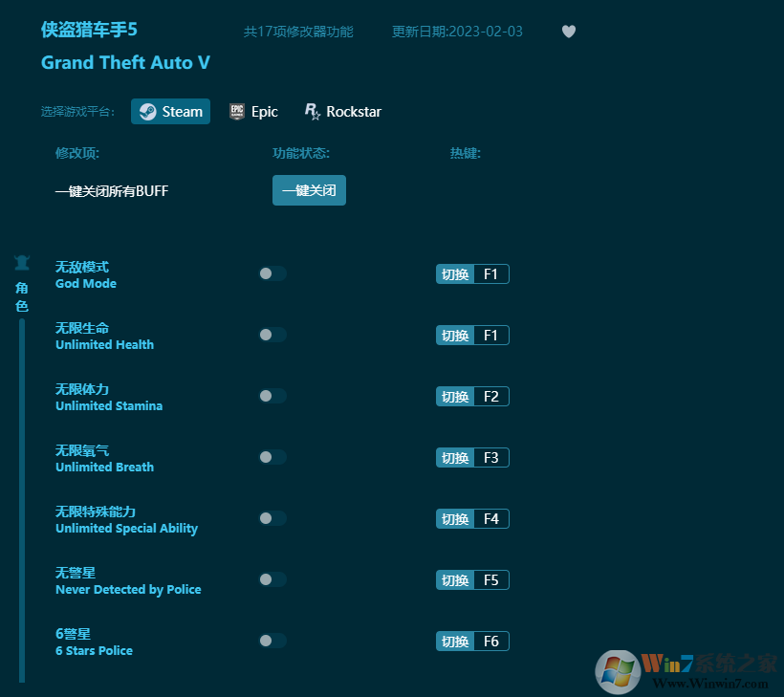Click the 无警星 Never Detected label
784x697 pixels.
coord(128,581)
